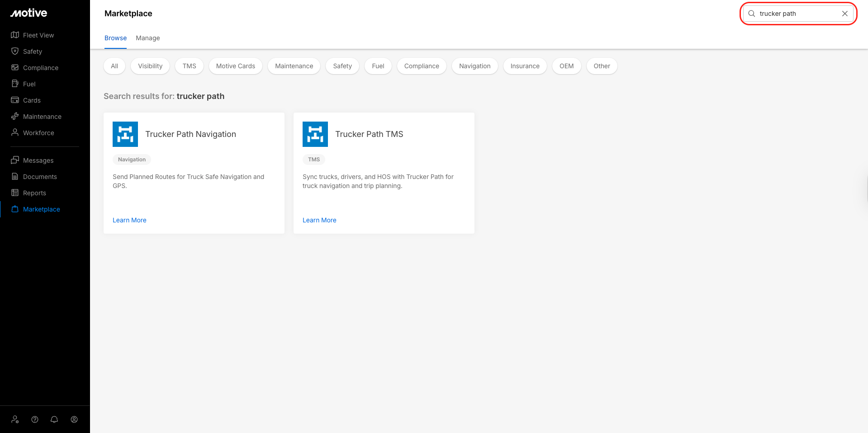The width and height of the screenshot is (868, 433).
Task: Clear the search field with X
Action: click(x=844, y=14)
